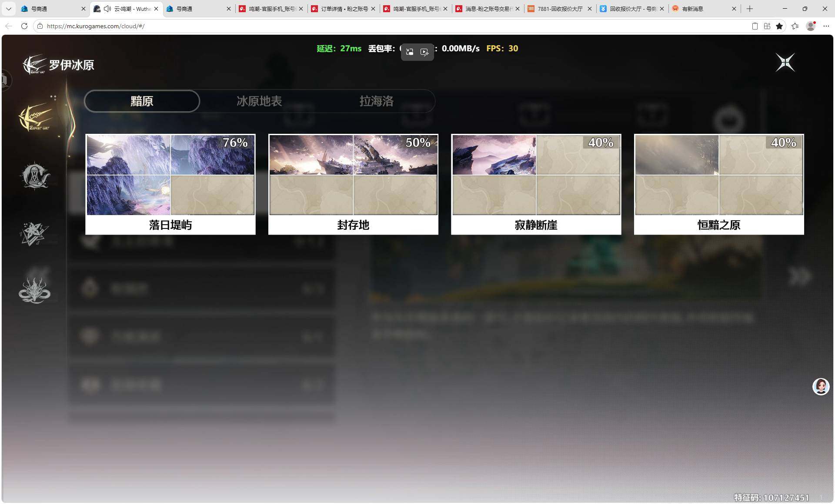The width and height of the screenshot is (835, 504).
Task: Select the third sidebar star emblem
Action: pyautogui.click(x=34, y=234)
